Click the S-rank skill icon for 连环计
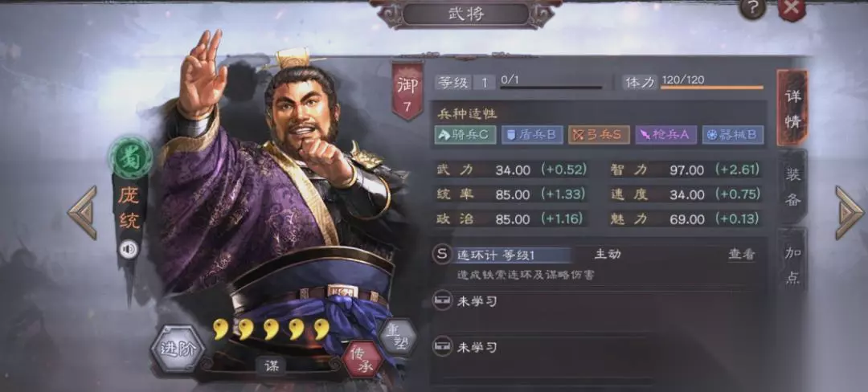868x392 pixels. pyautogui.click(x=441, y=255)
